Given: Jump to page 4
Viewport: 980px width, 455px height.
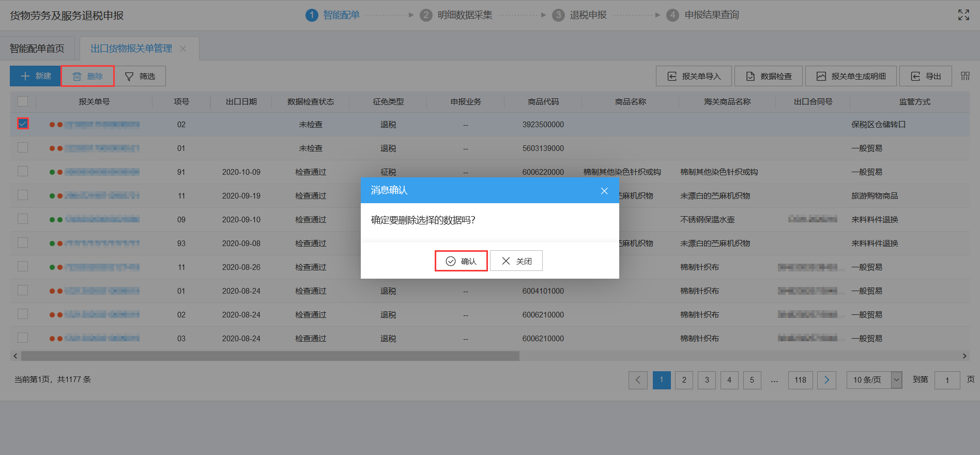Looking at the screenshot, I should click(x=729, y=380).
